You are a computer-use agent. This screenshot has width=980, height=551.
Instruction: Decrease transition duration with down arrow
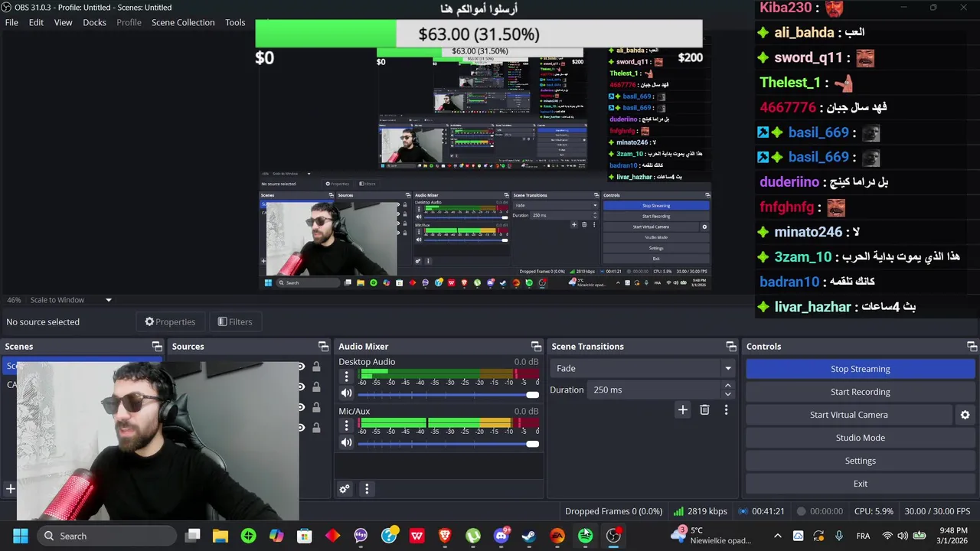point(727,394)
